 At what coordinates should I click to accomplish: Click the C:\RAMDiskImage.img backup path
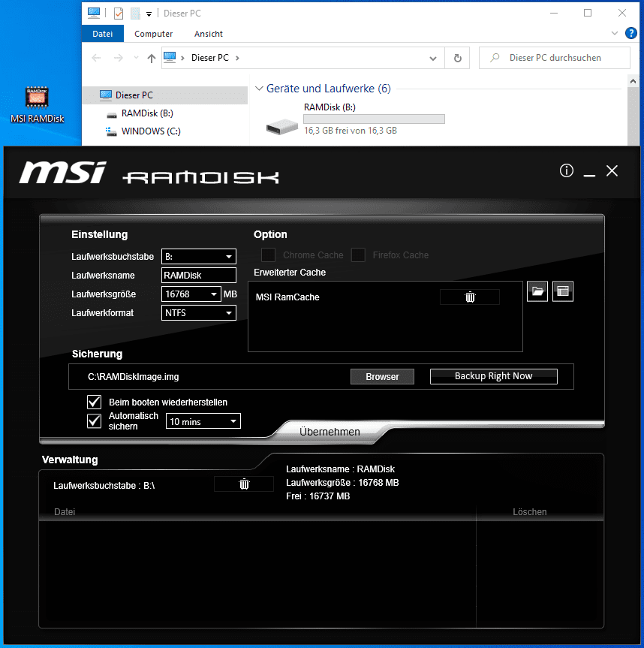pyautogui.click(x=133, y=376)
